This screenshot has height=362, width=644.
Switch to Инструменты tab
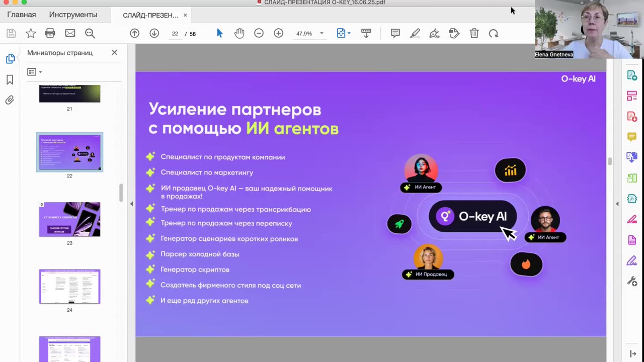point(73,15)
